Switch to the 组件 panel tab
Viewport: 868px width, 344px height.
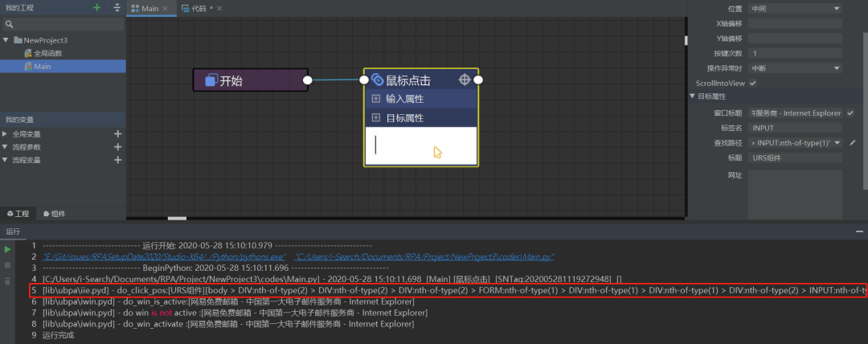pyautogui.click(x=55, y=214)
